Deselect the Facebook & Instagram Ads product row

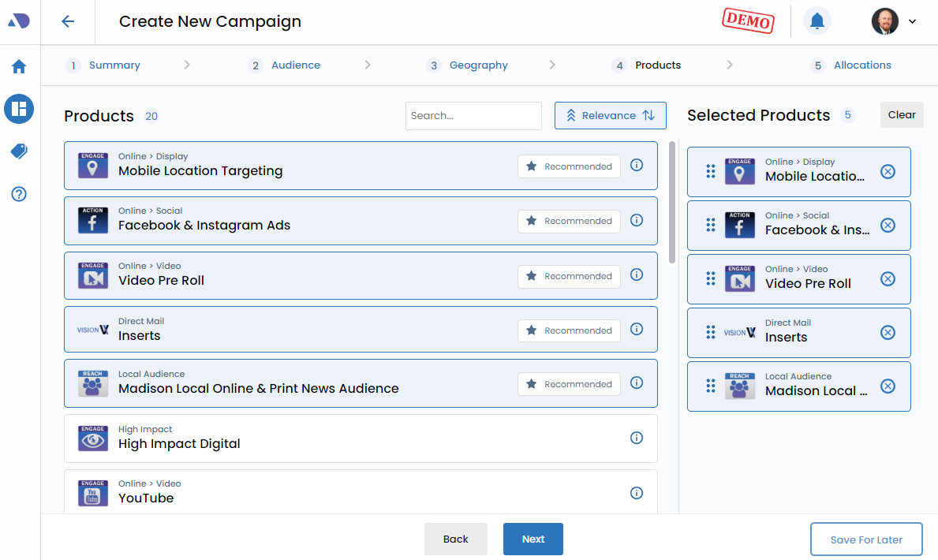pos(316,221)
